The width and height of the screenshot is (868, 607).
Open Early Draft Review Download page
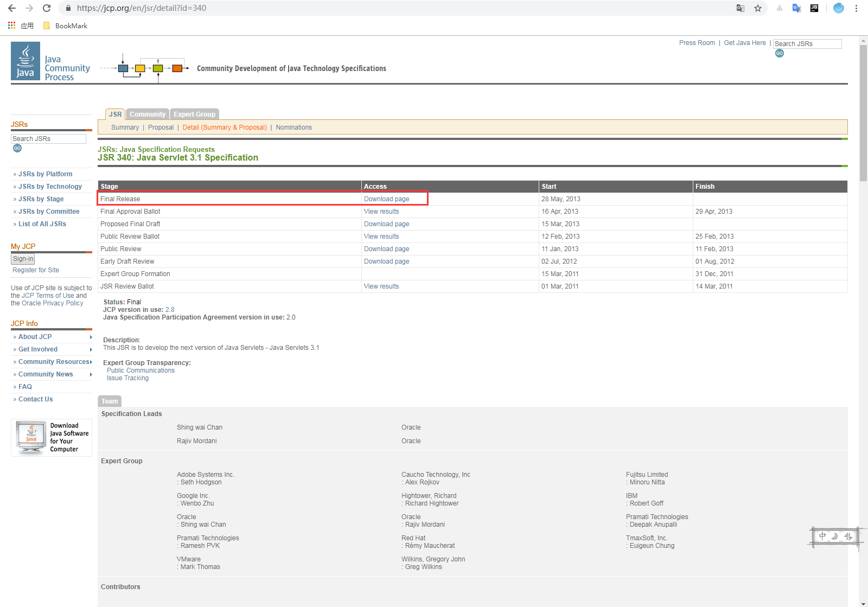(x=386, y=261)
